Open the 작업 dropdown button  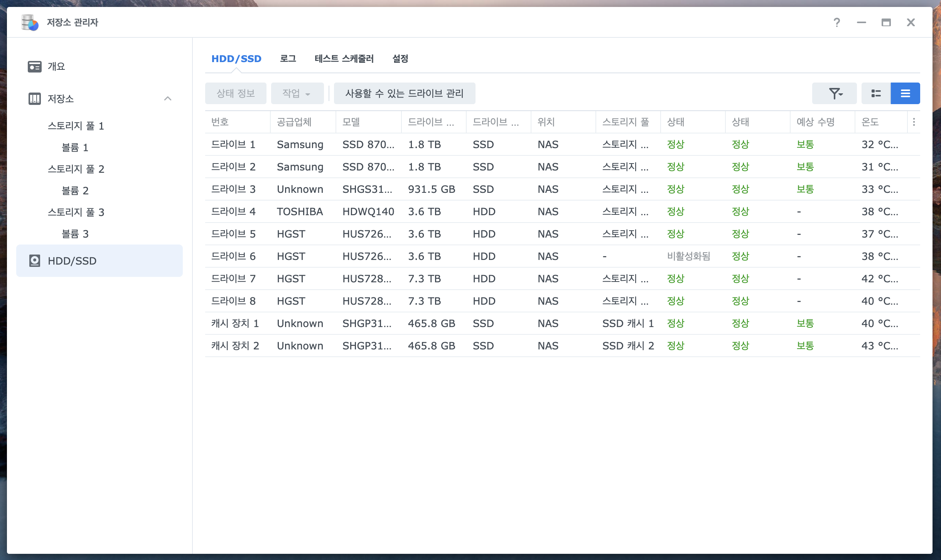[297, 93]
